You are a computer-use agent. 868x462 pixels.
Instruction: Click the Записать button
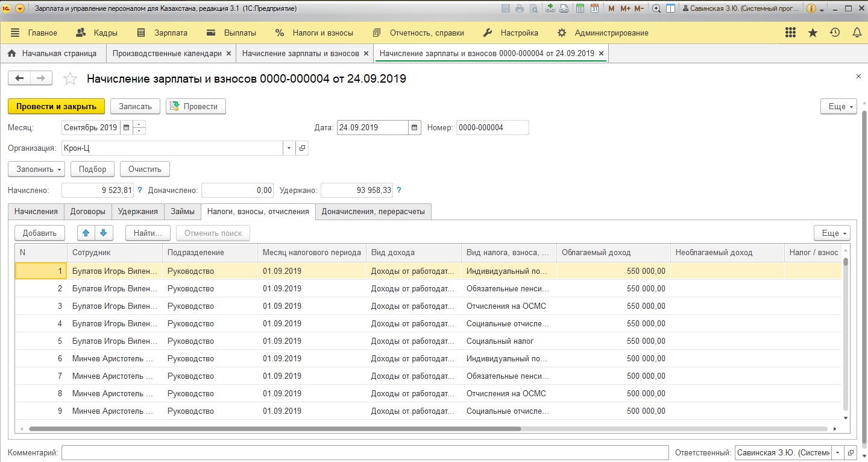click(135, 106)
